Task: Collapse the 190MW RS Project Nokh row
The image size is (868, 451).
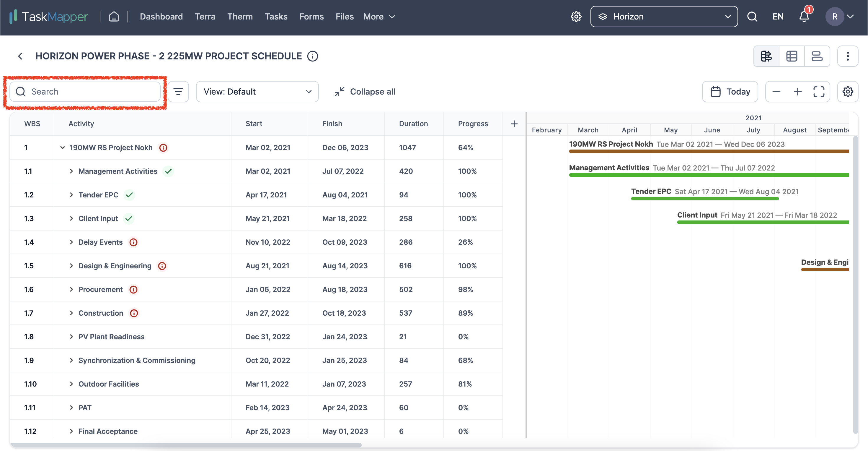Action: pos(62,147)
